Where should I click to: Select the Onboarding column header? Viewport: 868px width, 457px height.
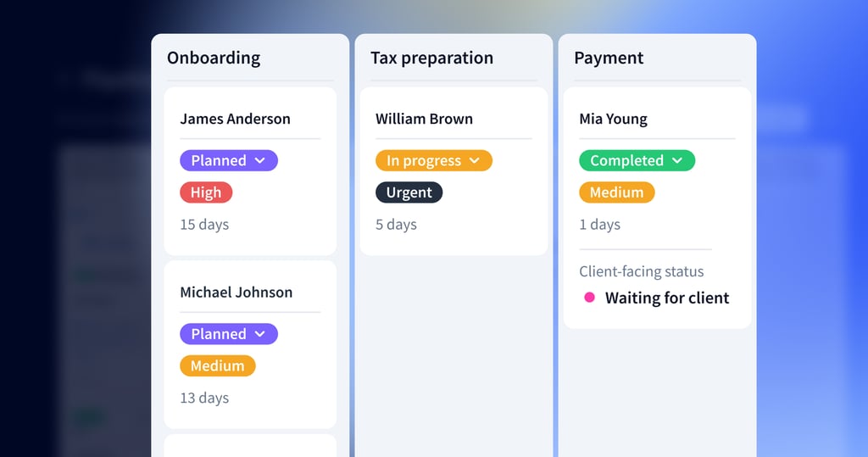pyautogui.click(x=214, y=59)
